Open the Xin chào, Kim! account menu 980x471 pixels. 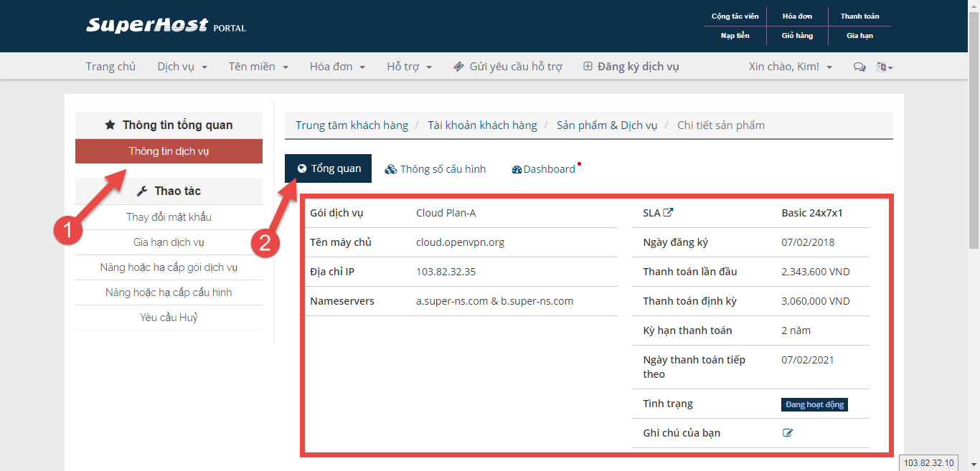[790, 67]
